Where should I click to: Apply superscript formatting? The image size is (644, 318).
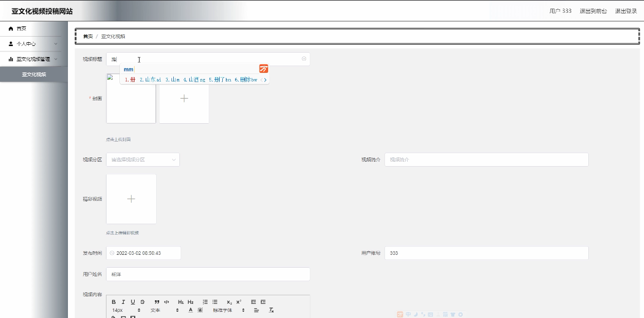[239, 302]
